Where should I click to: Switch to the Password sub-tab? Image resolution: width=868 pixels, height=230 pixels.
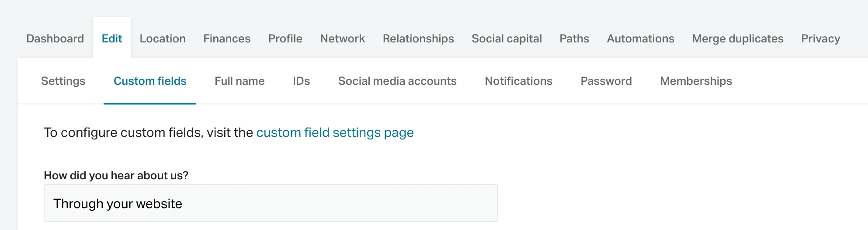[x=606, y=81]
